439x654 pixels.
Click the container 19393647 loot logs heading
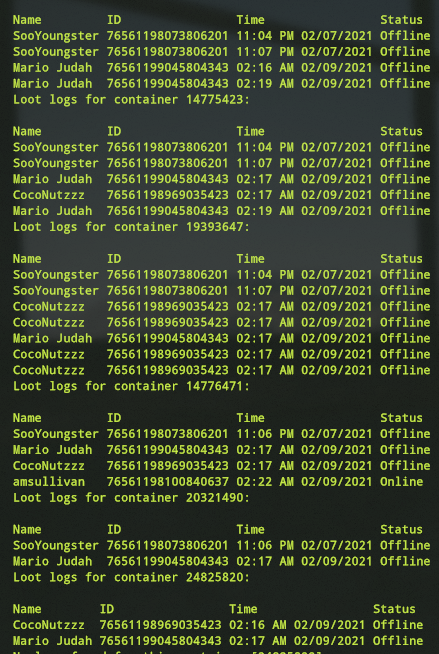pyautogui.click(x=131, y=227)
